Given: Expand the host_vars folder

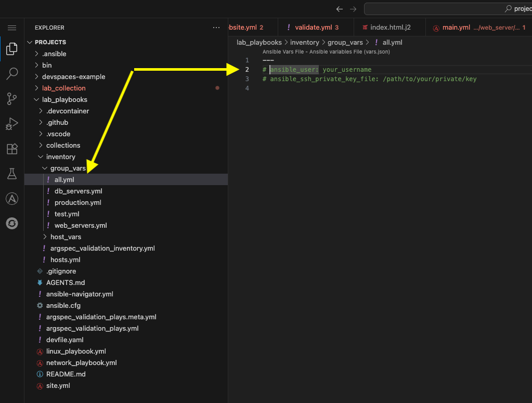Looking at the screenshot, I should (66, 237).
